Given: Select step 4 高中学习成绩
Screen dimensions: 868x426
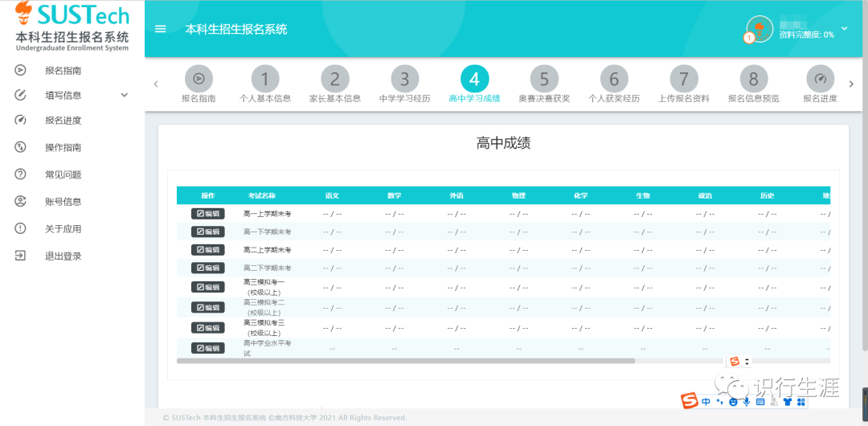Looking at the screenshot, I should coord(474,84).
